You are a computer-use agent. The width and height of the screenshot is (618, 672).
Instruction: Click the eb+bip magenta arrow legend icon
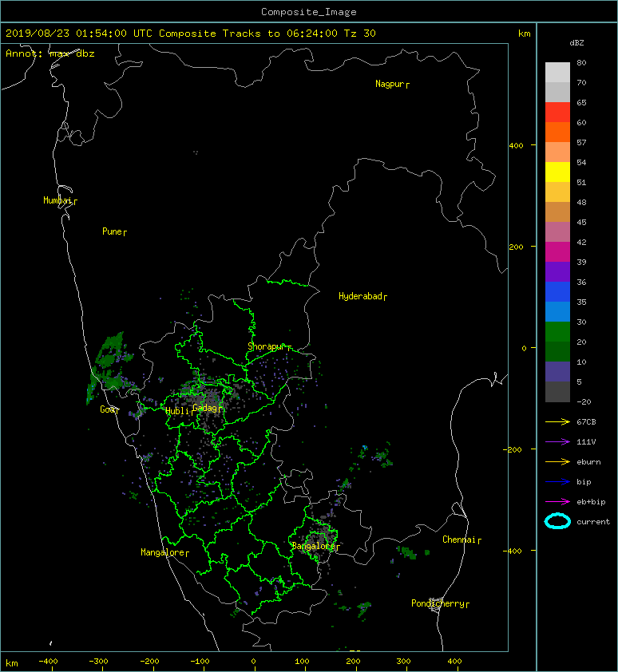coord(557,501)
